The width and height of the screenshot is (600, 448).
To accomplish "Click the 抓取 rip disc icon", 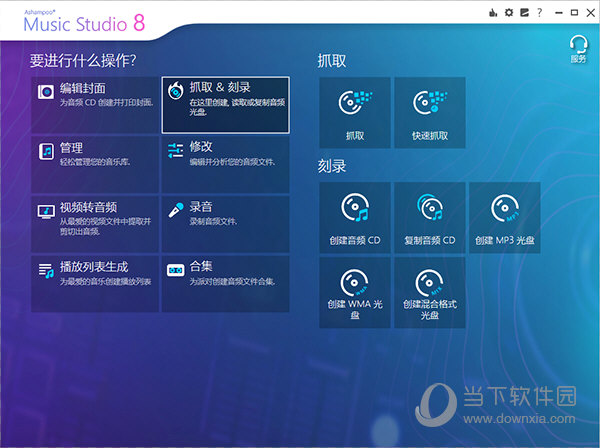I will (355, 103).
